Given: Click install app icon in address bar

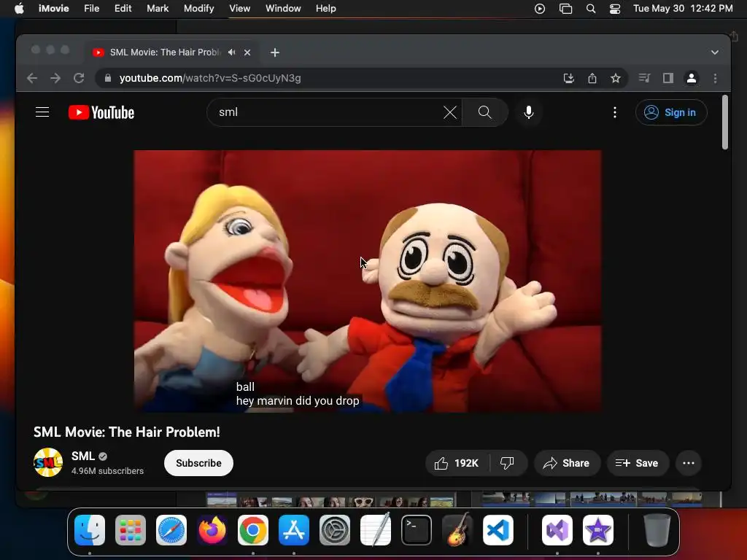Looking at the screenshot, I should [x=568, y=78].
